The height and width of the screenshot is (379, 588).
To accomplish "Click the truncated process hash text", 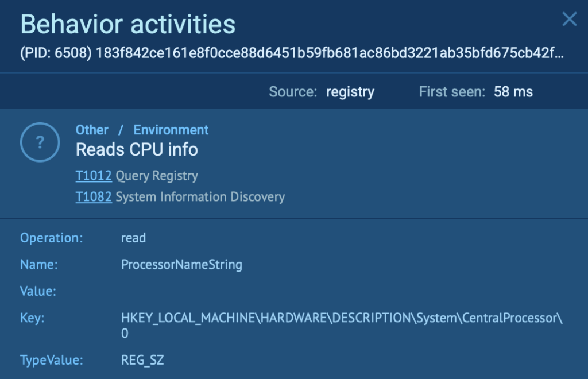I will (x=330, y=54).
